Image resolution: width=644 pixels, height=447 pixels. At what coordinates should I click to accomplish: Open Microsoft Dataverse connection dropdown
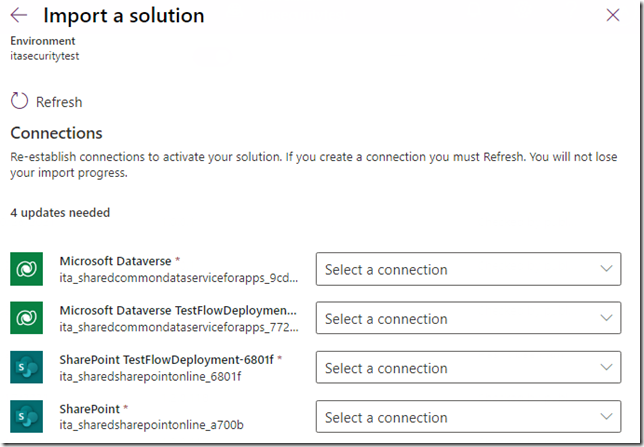click(x=468, y=269)
